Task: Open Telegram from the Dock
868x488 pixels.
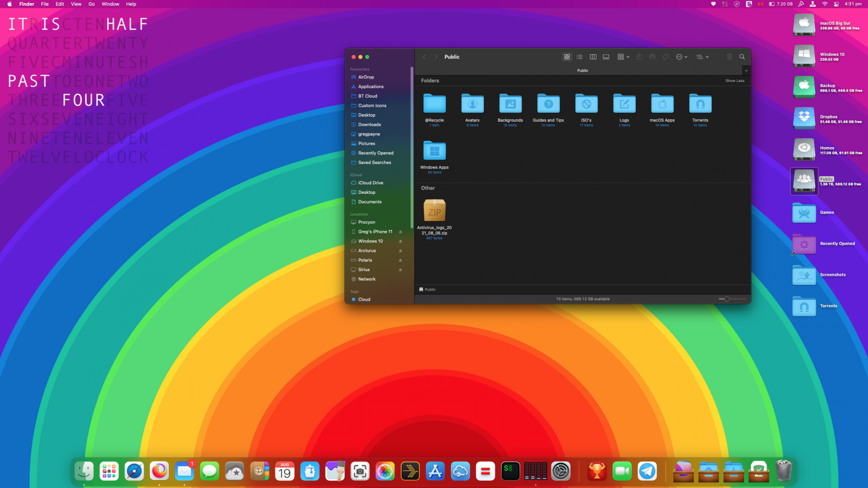Action: pos(647,472)
